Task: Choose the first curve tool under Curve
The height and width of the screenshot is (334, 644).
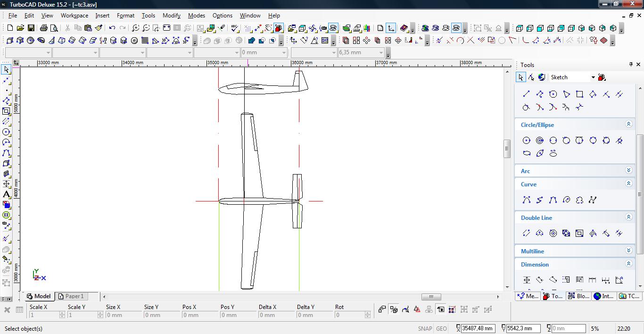Action: click(527, 200)
